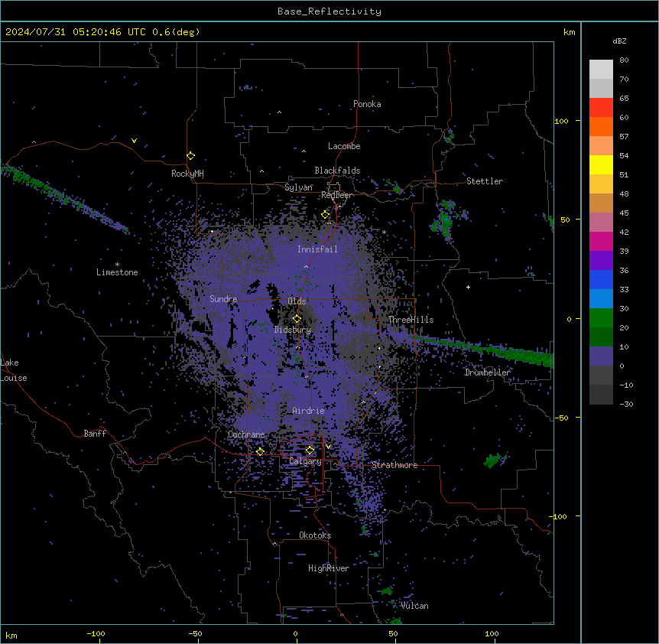Select the HighRiver label

pyautogui.click(x=329, y=568)
